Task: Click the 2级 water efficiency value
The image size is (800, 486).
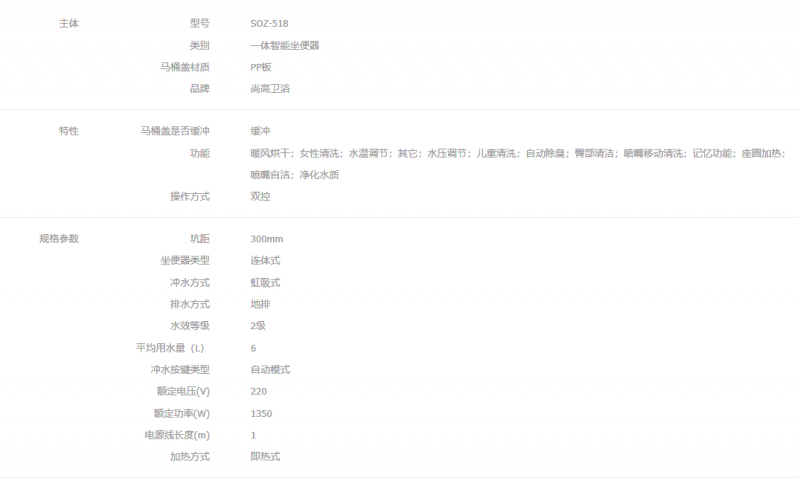Action: click(x=258, y=326)
